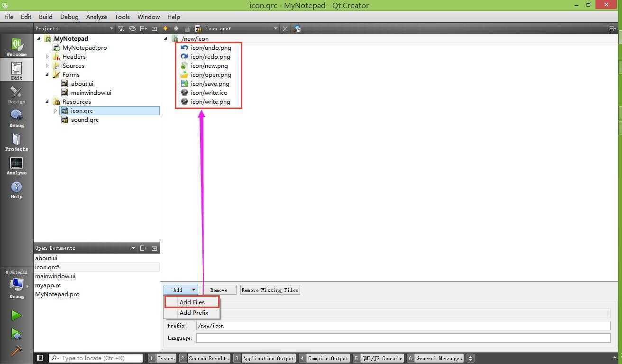The width and height of the screenshot is (622, 364).
Task: Close the Projects side panel
Action: [154, 28]
